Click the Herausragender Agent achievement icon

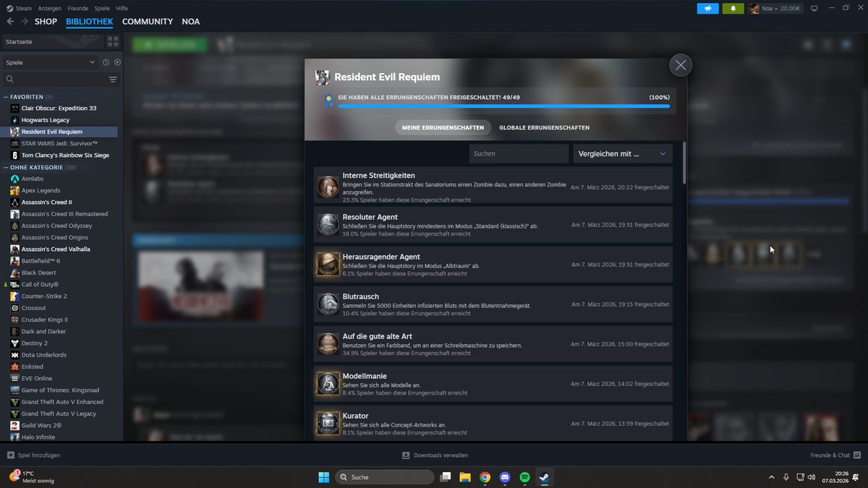[x=328, y=265]
